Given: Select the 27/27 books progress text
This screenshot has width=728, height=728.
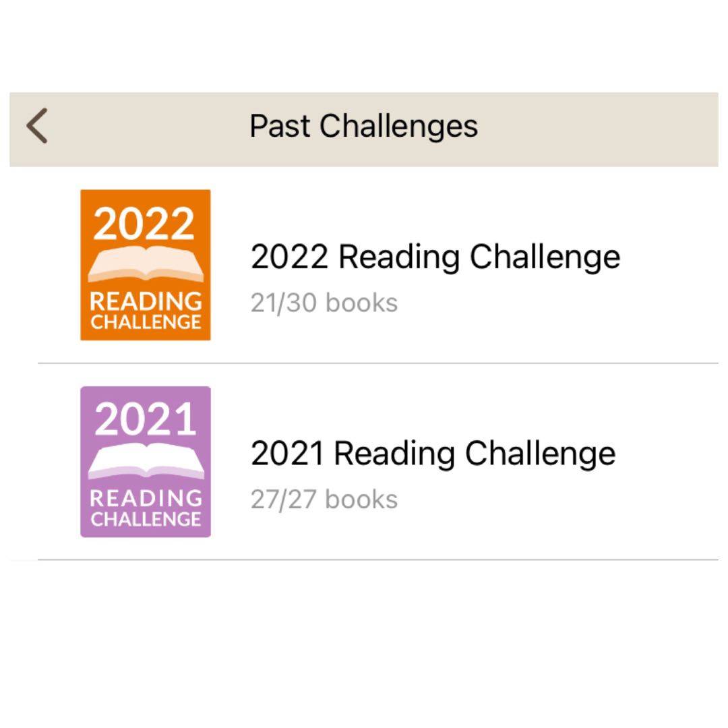Looking at the screenshot, I should [324, 499].
